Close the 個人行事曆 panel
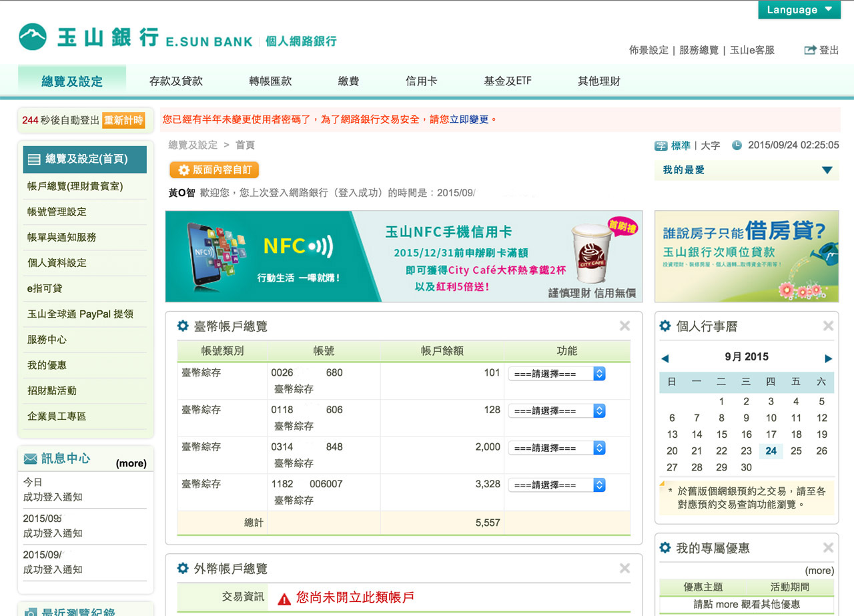This screenshot has width=854, height=616. point(828,326)
